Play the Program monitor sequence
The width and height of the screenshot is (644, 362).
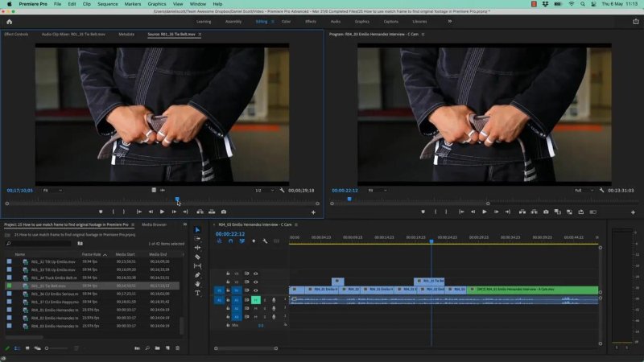485,212
